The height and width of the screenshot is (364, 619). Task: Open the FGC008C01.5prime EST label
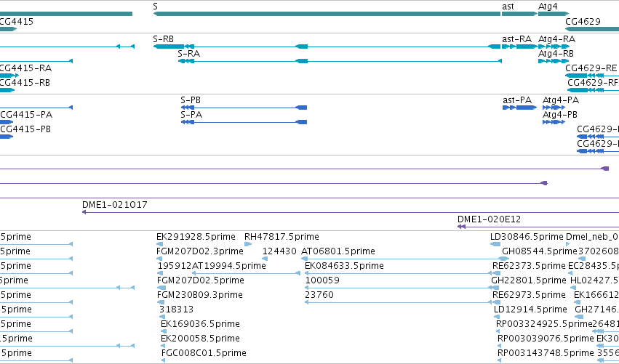point(204,353)
